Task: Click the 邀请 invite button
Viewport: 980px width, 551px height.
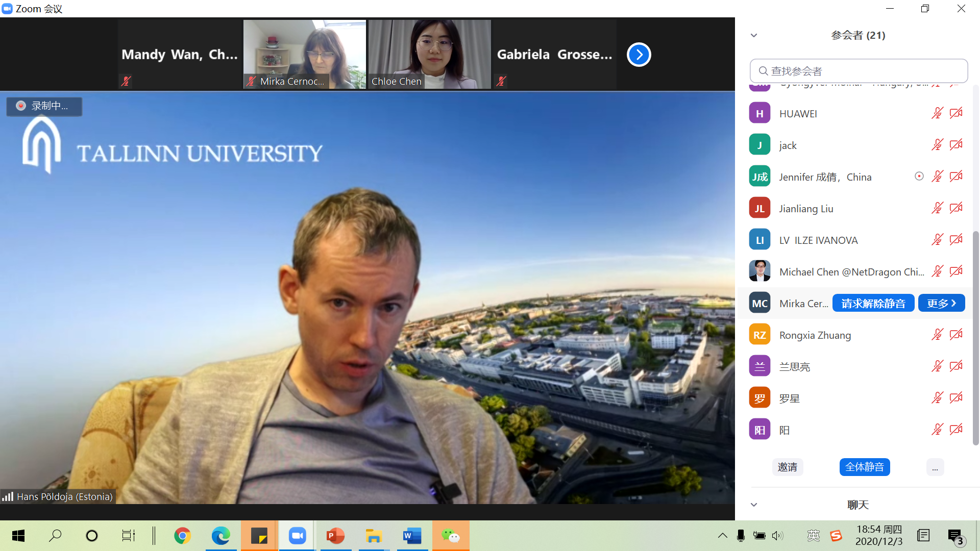Action: (x=787, y=467)
